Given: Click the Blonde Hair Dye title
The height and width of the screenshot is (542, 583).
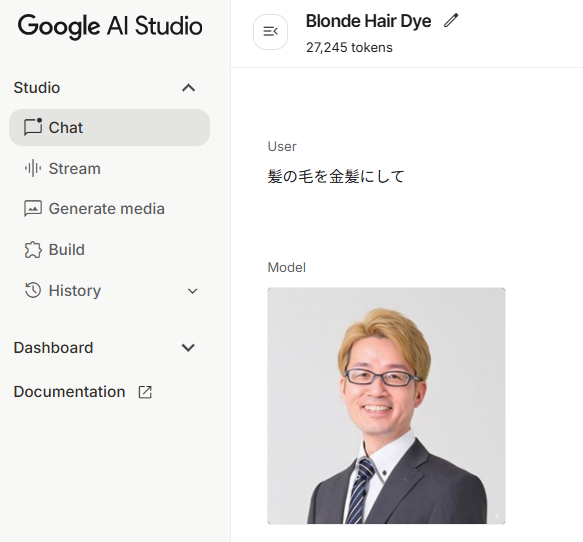Looking at the screenshot, I should click(x=368, y=21).
